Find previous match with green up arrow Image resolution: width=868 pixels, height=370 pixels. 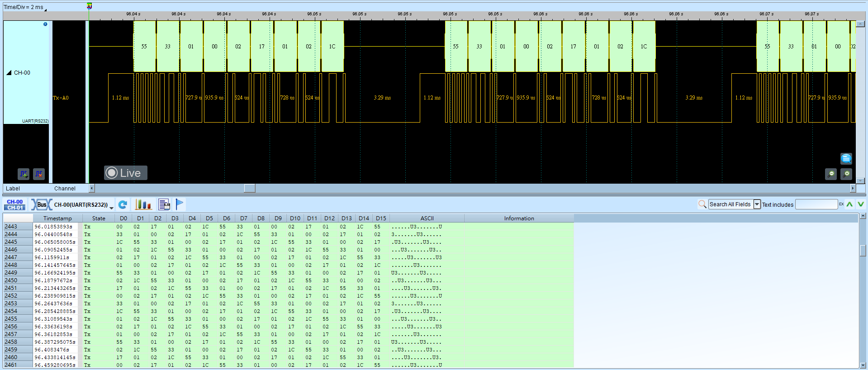click(x=850, y=204)
